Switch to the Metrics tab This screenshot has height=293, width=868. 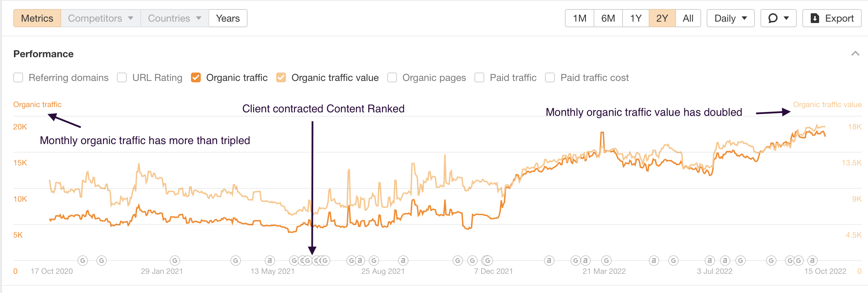pos(37,18)
